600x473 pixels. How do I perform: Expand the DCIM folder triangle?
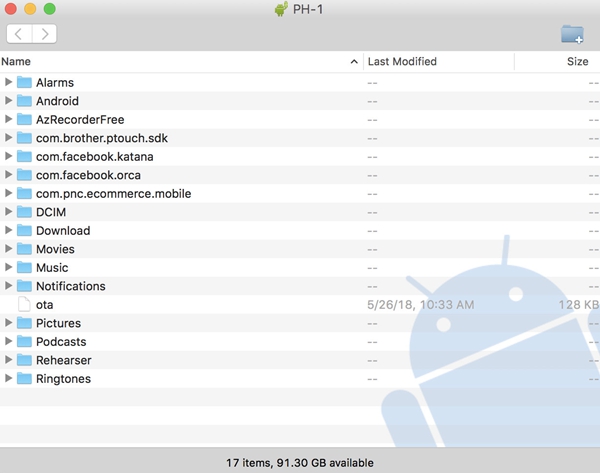[x=8, y=211]
